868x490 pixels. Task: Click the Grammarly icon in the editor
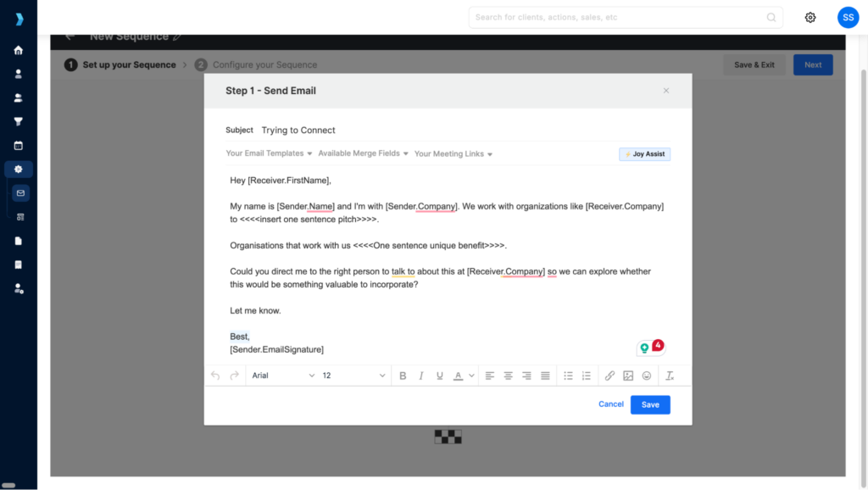point(644,347)
